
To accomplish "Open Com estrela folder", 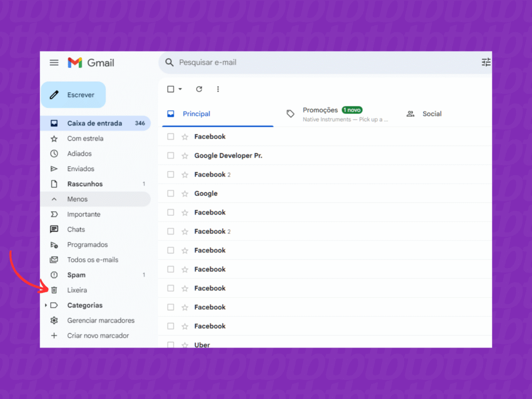I will tap(96, 139).
